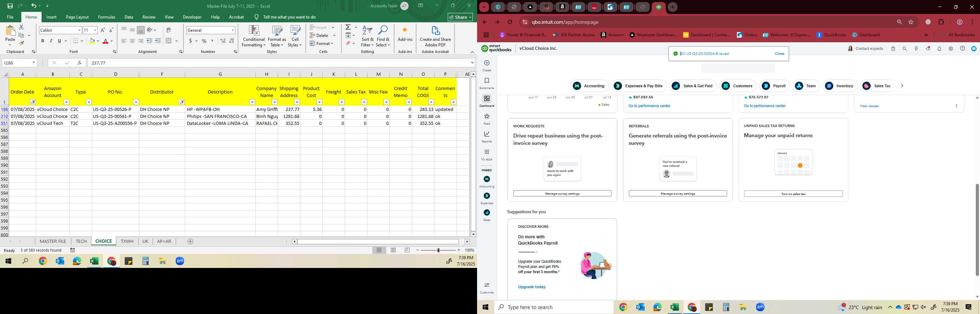Open PO No. column filter dropdown

point(136,102)
